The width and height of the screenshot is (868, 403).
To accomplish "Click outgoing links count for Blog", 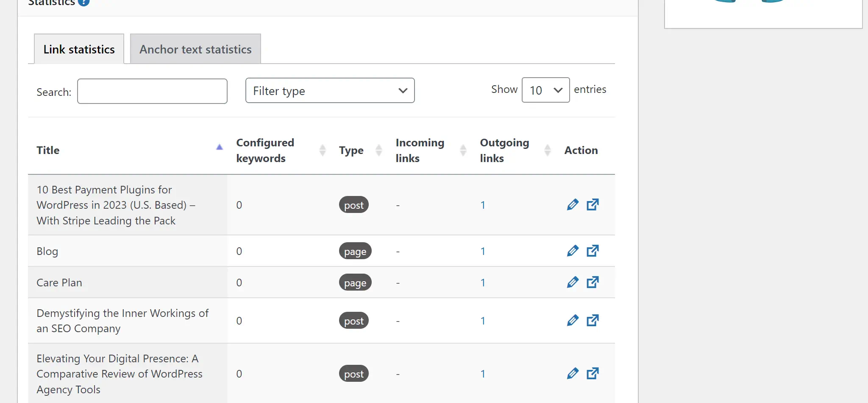I will click(x=483, y=251).
